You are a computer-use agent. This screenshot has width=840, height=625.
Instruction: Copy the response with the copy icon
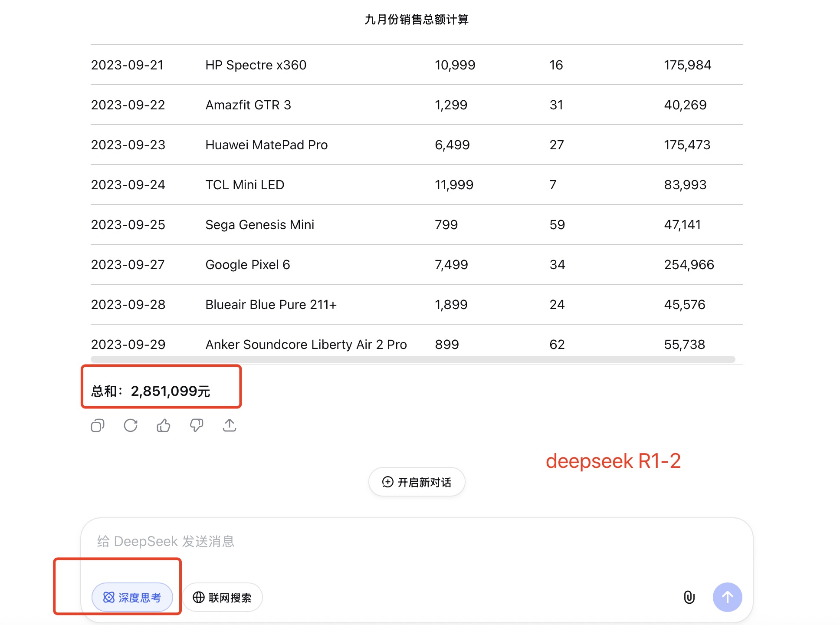tap(98, 425)
